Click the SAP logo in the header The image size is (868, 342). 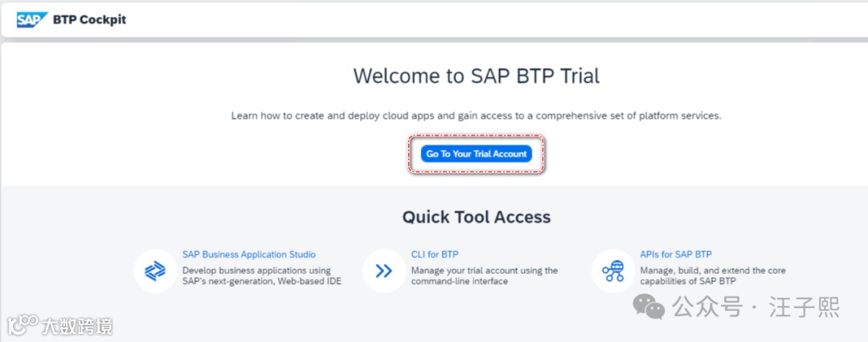click(x=32, y=19)
